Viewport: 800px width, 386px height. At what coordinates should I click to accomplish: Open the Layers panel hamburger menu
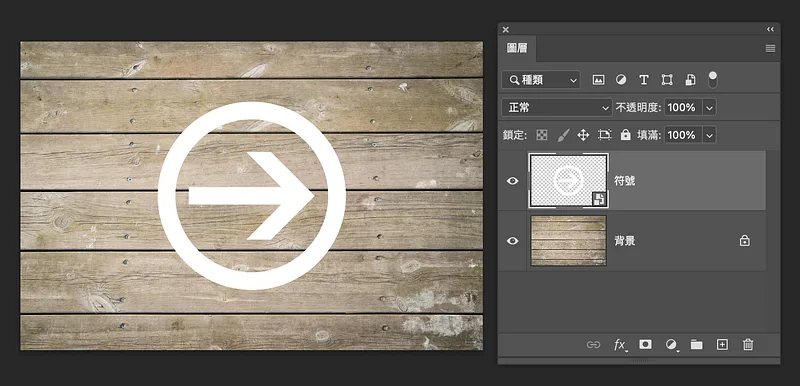click(x=770, y=48)
